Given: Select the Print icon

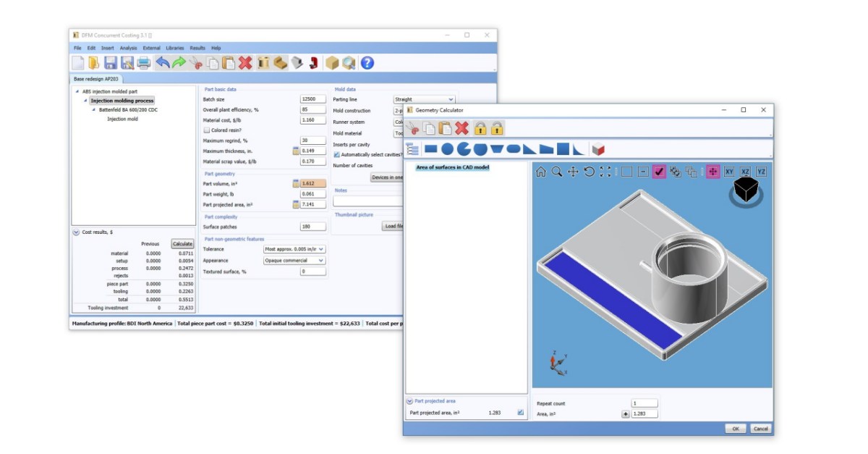Looking at the screenshot, I should 143,62.
